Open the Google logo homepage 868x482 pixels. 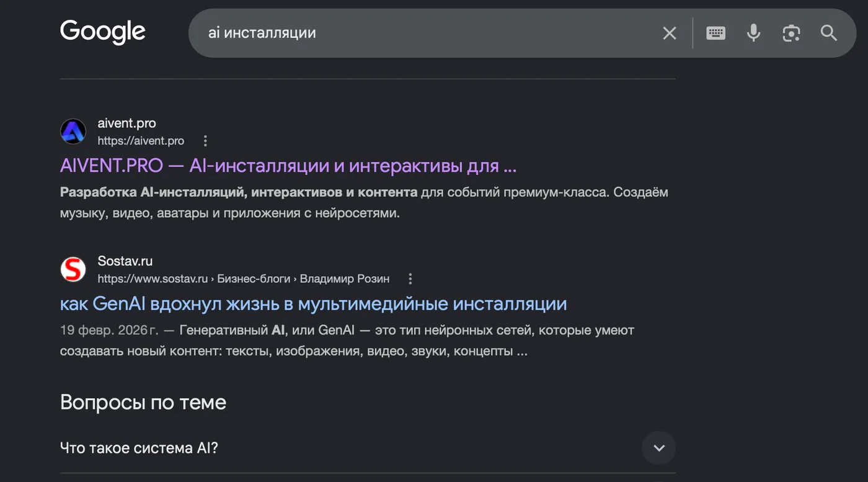tap(103, 32)
